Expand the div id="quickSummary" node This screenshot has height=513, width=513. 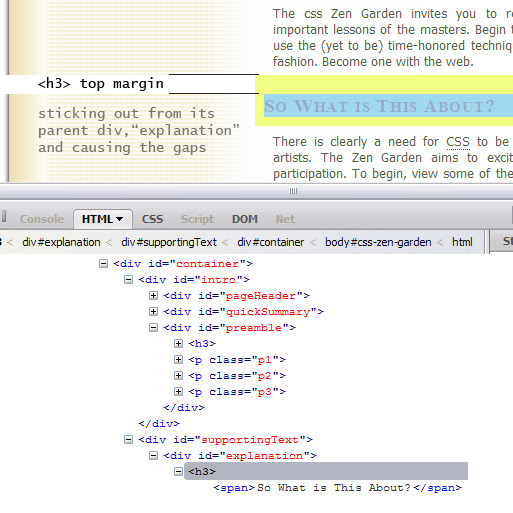(x=153, y=312)
